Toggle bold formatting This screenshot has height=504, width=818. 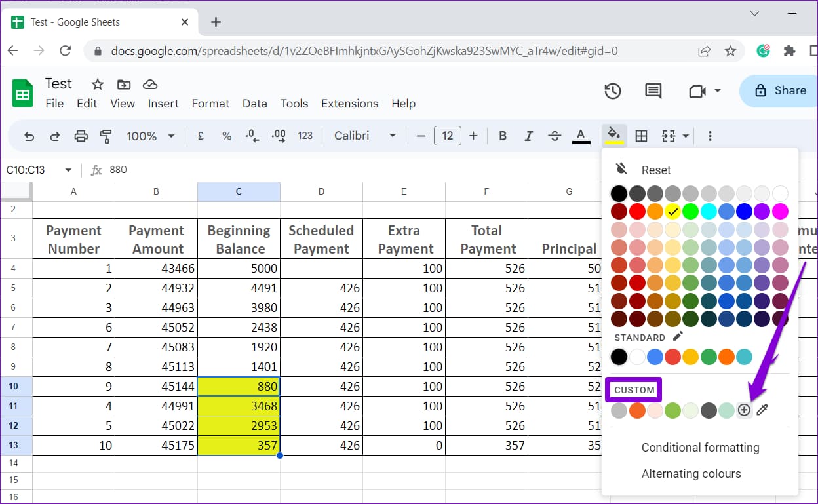point(503,136)
